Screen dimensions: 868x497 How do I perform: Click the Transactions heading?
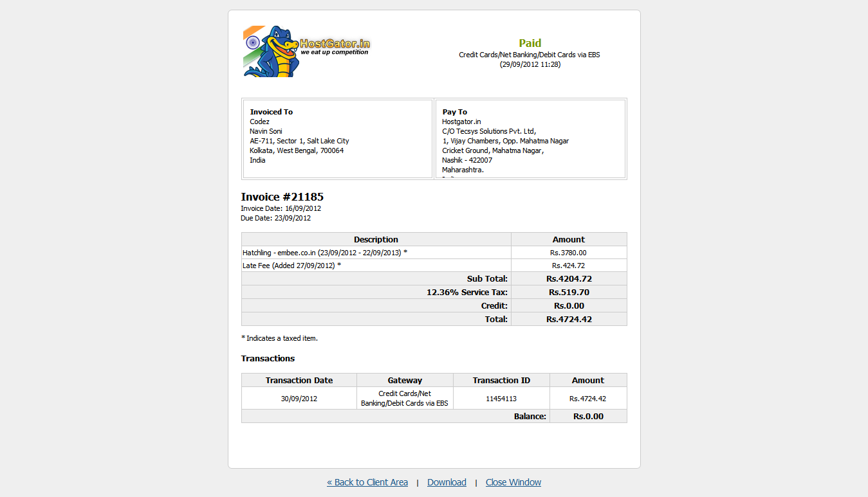[268, 359]
